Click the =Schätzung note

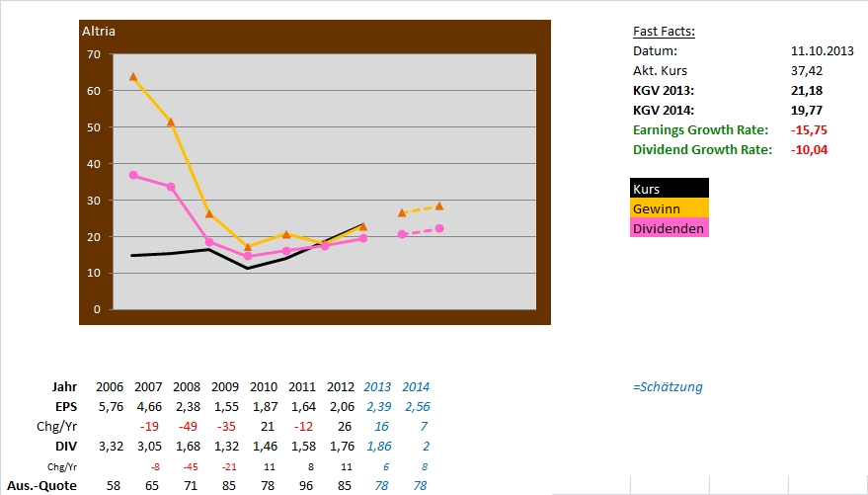tap(668, 387)
